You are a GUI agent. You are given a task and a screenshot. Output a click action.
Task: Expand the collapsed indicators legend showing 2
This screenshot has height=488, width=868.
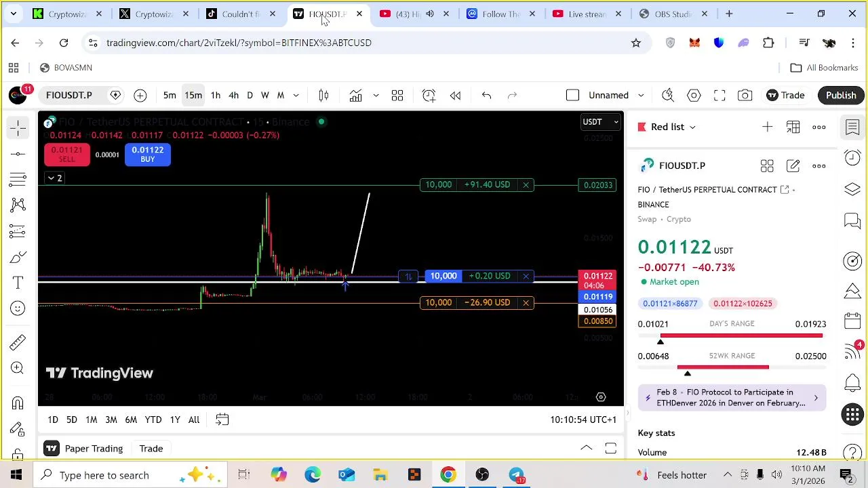coord(54,178)
